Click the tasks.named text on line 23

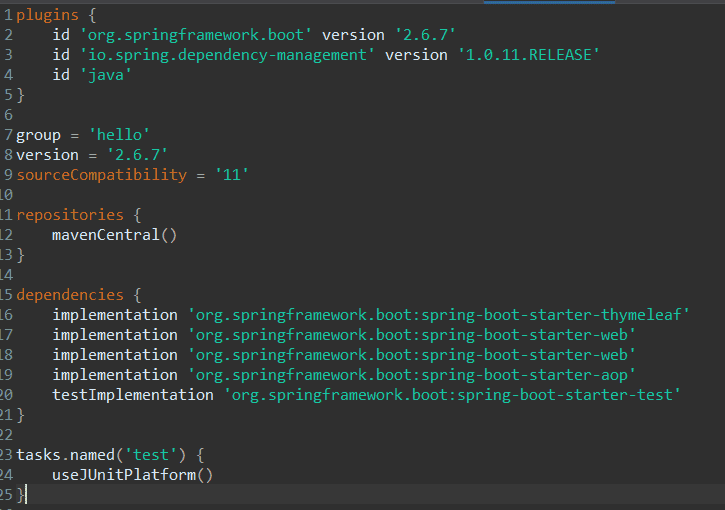(x=65, y=455)
